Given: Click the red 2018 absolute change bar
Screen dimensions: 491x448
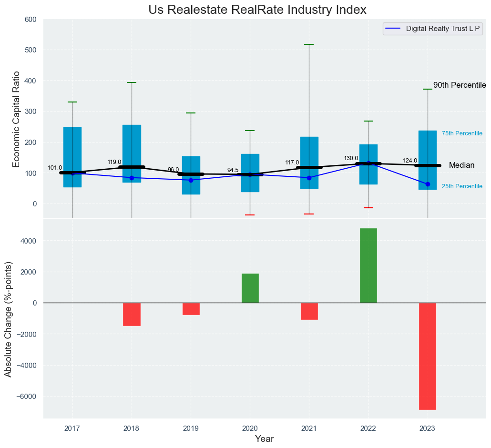Looking at the screenshot, I should tap(132, 314).
